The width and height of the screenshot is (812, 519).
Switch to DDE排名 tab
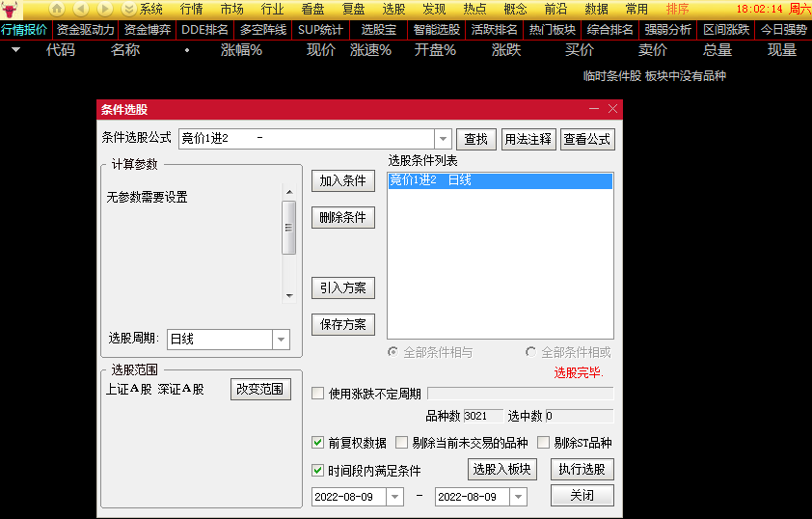point(205,30)
